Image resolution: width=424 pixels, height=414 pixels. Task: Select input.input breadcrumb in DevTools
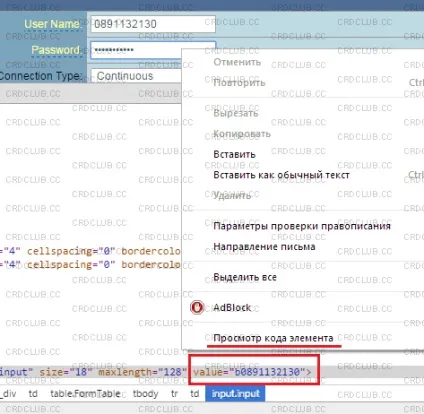[x=235, y=394]
